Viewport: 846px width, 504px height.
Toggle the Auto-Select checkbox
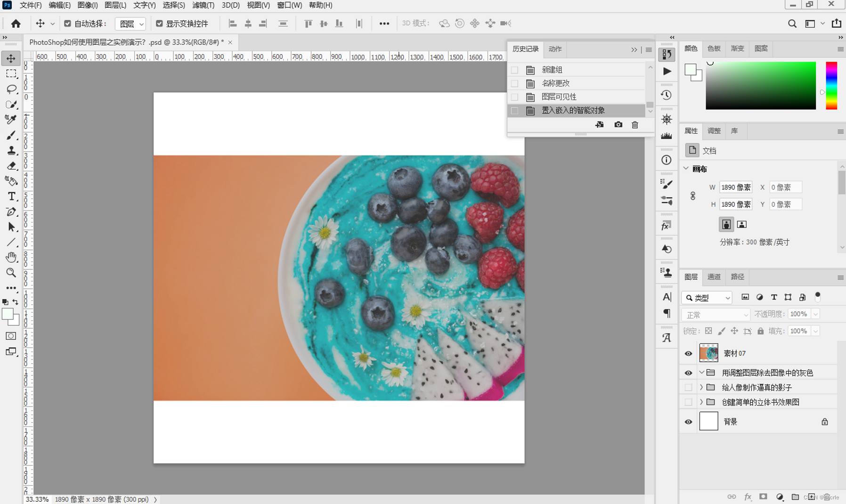67,24
